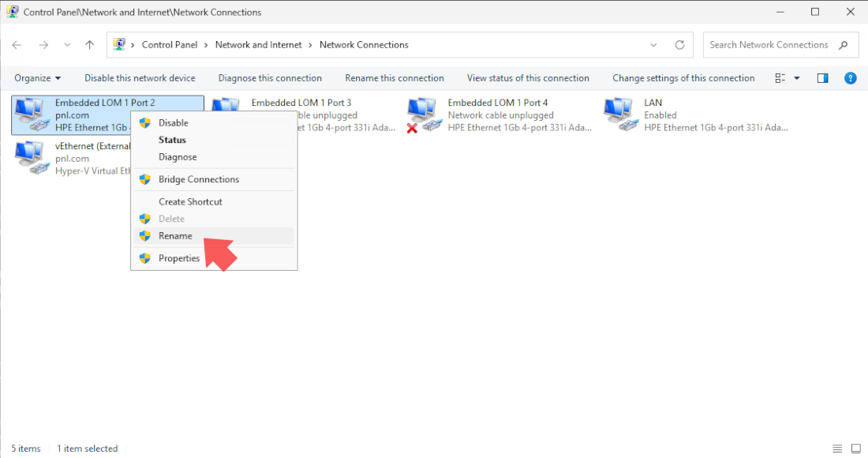Screen dimensions: 868x458
Task: Switch to large icons view in status bar
Action: [x=856, y=449]
